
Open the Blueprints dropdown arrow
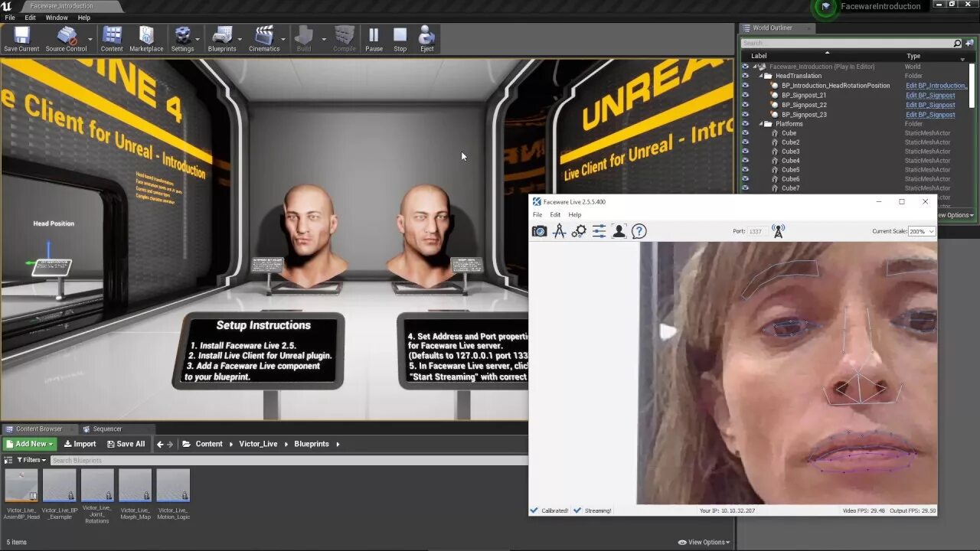[240, 39]
